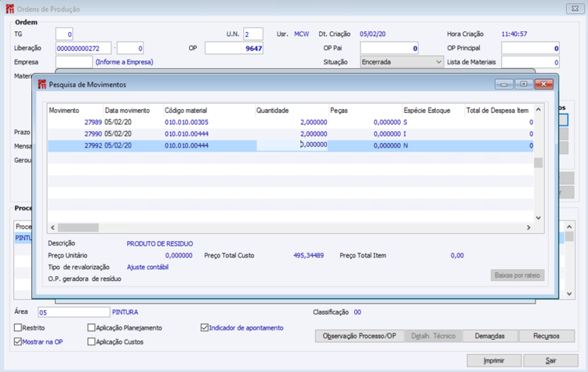Select movement row 27989

[x=94, y=122]
